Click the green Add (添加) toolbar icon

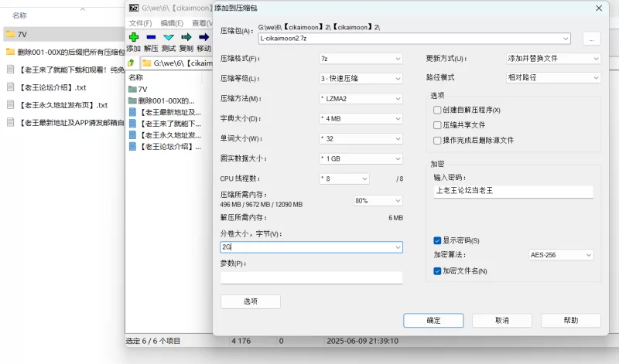[x=134, y=37]
